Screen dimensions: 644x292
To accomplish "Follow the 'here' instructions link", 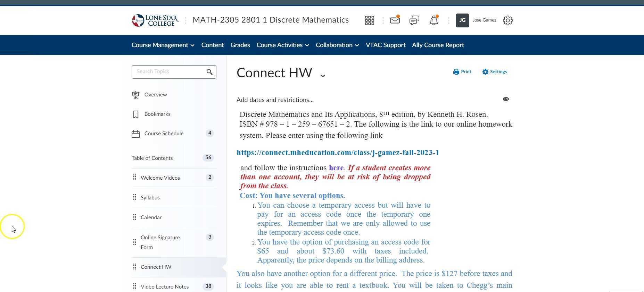I will [336, 168].
